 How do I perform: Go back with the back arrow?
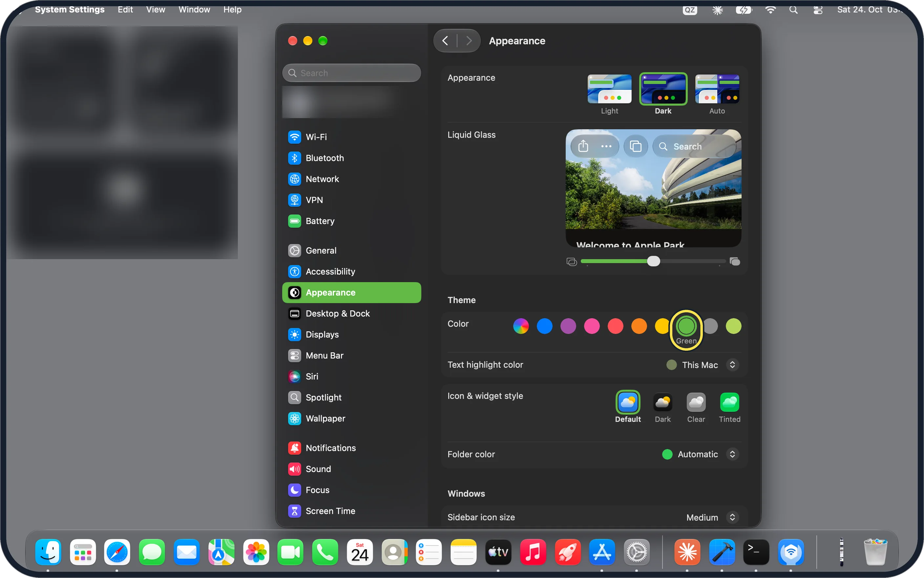(x=445, y=41)
